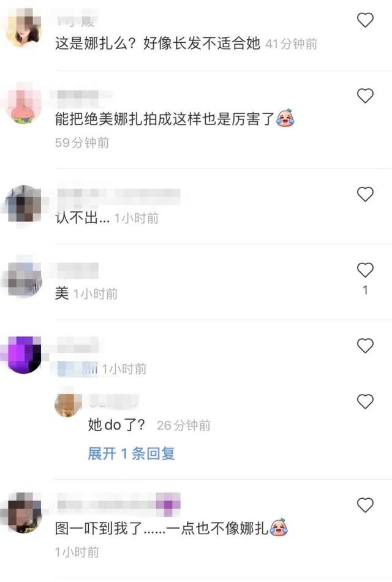Tap the heart next to the purple avatar's comment
This screenshot has height=582, width=392.
[x=365, y=346]
